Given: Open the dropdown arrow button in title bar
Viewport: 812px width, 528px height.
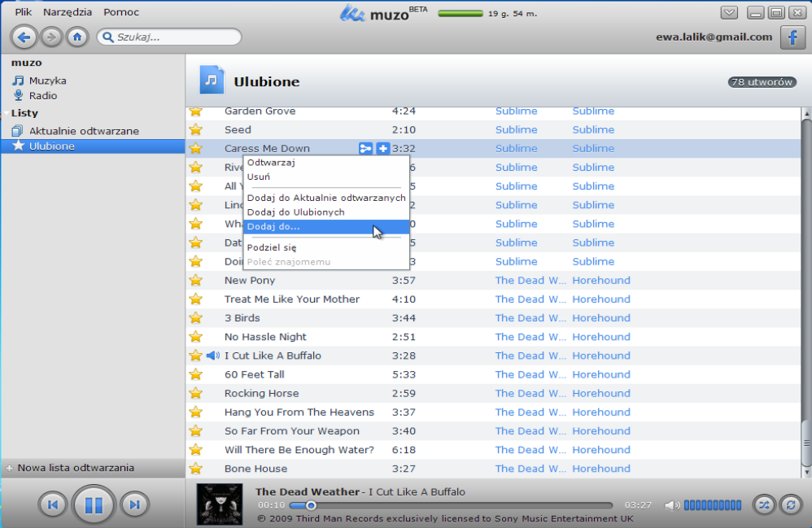Looking at the screenshot, I should point(729,12).
